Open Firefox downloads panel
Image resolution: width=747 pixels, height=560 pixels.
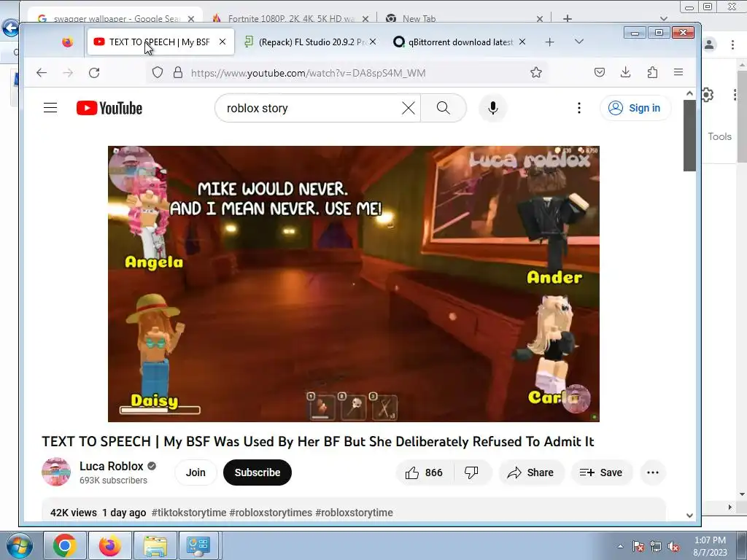click(x=625, y=72)
